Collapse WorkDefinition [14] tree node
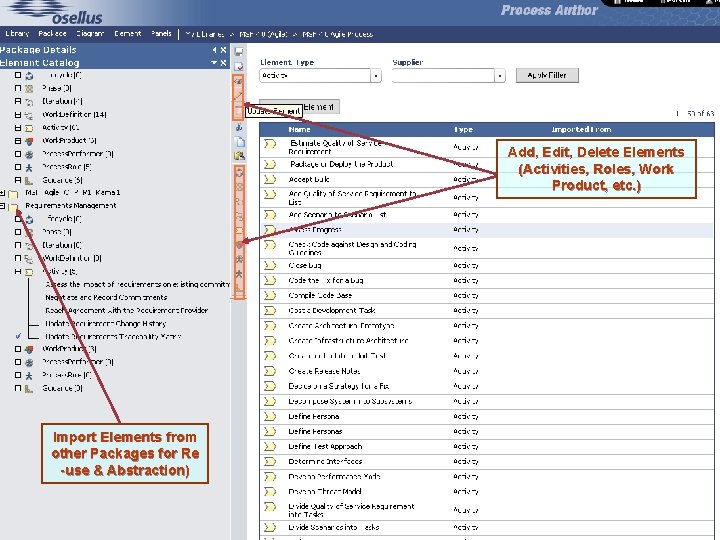The width and height of the screenshot is (720, 540). coord(18,115)
